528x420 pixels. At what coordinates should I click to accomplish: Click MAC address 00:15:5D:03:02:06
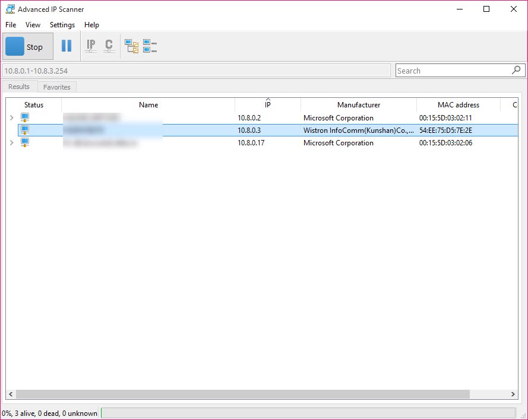coord(445,142)
